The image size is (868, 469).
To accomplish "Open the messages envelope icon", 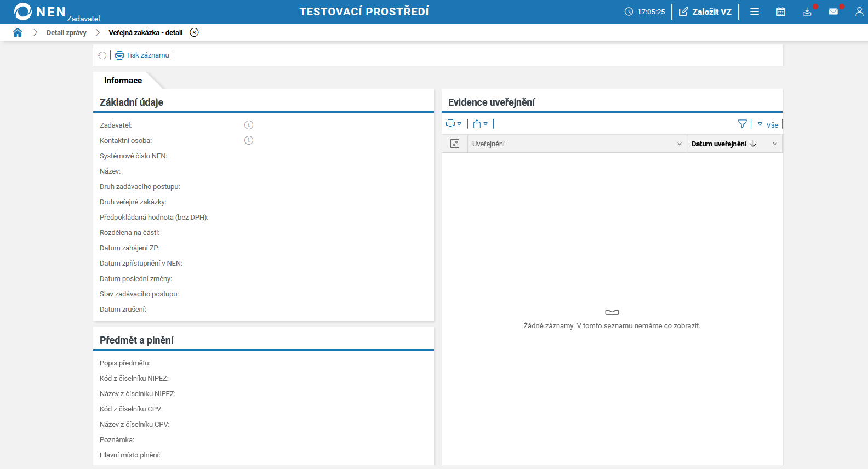I will (833, 12).
